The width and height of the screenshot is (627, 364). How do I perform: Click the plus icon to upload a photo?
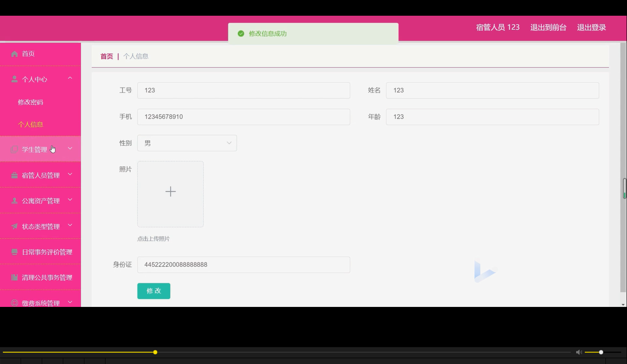tap(170, 191)
